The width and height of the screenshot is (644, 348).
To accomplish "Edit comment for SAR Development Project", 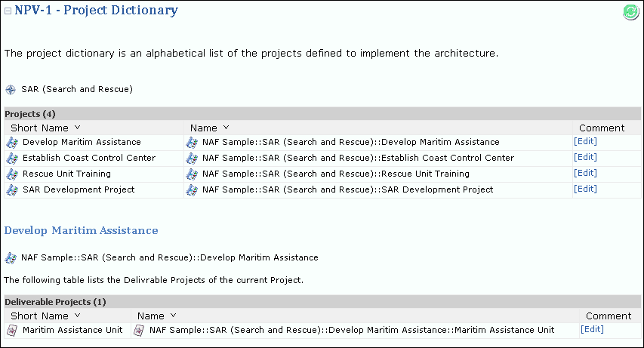I will pos(585,189).
